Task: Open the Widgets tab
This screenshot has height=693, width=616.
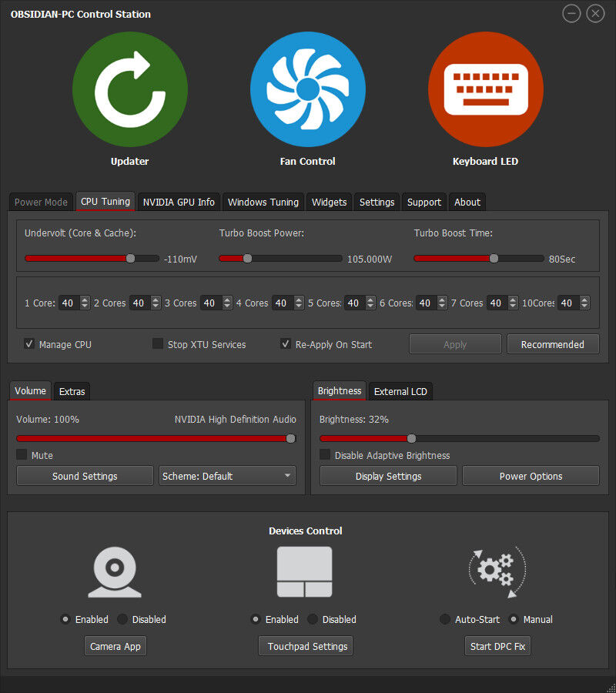Action: (330, 202)
